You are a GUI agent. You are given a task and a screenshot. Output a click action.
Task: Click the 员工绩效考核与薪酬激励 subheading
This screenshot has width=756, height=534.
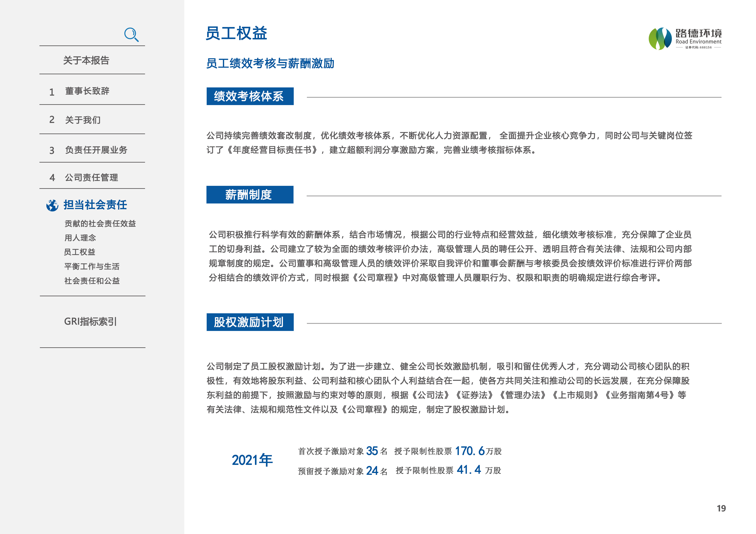[270, 64]
